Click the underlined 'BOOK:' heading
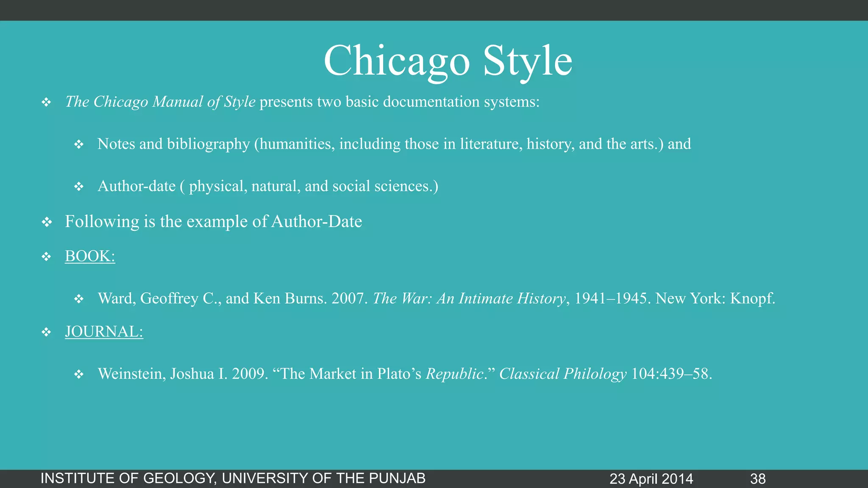This screenshot has width=868, height=488. tap(90, 256)
